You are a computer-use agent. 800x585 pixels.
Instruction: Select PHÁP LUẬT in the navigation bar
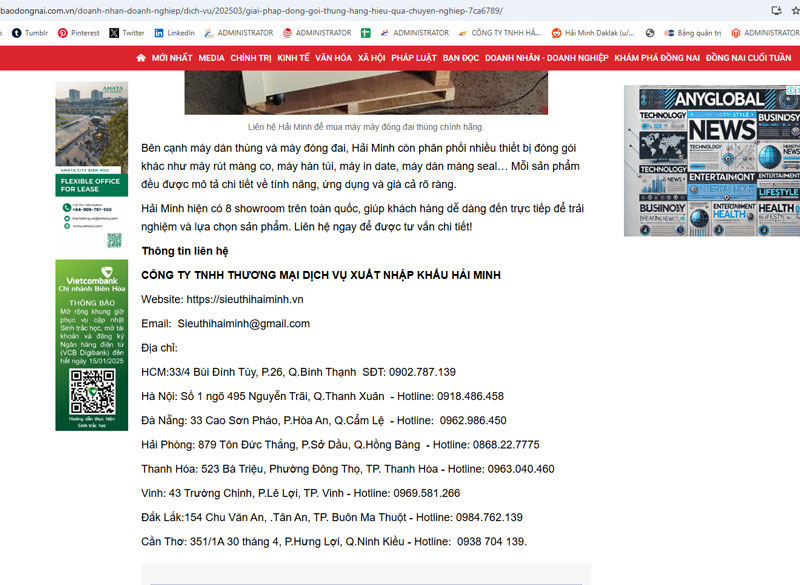[x=414, y=58]
